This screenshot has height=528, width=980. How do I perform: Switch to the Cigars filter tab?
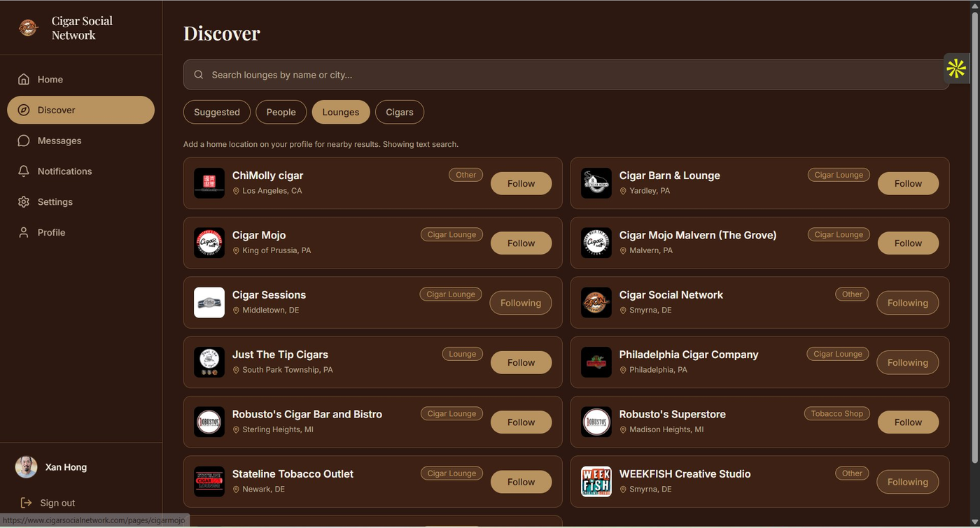(400, 112)
